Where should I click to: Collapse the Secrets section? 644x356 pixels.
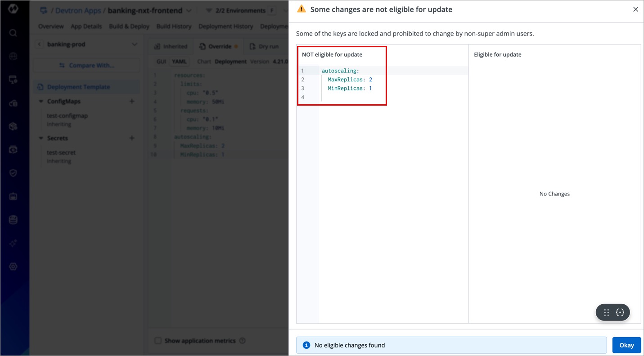point(41,138)
